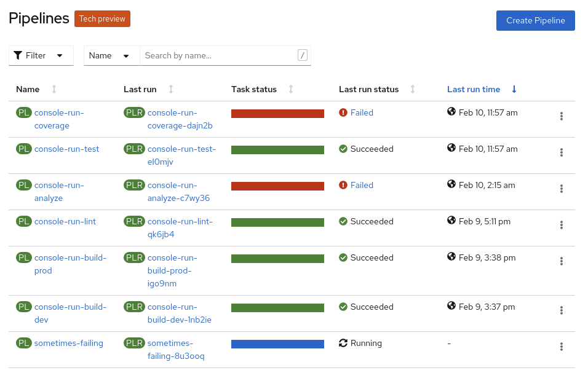Image resolution: width=588 pixels, height=389 pixels.
Task: Sort by Last run column arrows
Action: coord(171,89)
